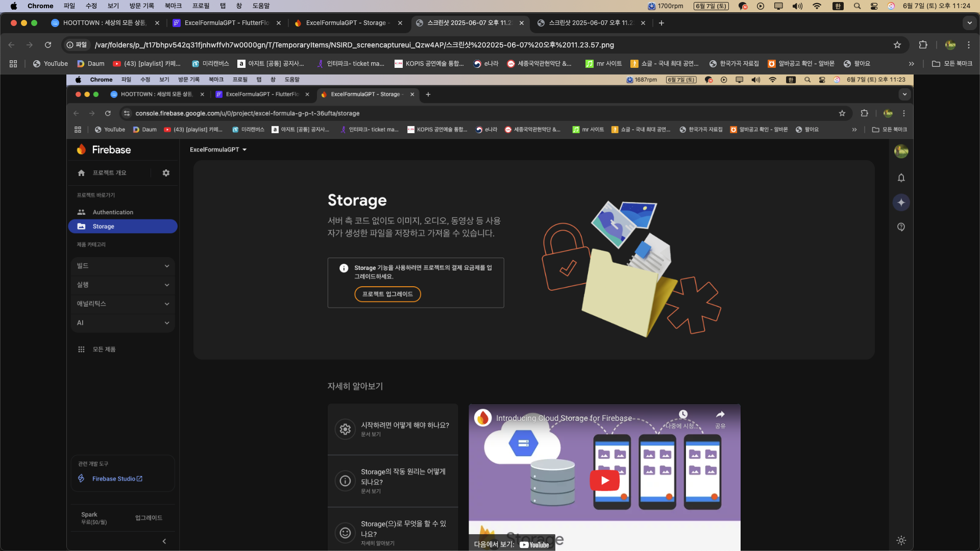Image resolution: width=980 pixels, height=551 pixels.
Task: Open a new tab in the outer Chrome window
Action: click(x=661, y=23)
